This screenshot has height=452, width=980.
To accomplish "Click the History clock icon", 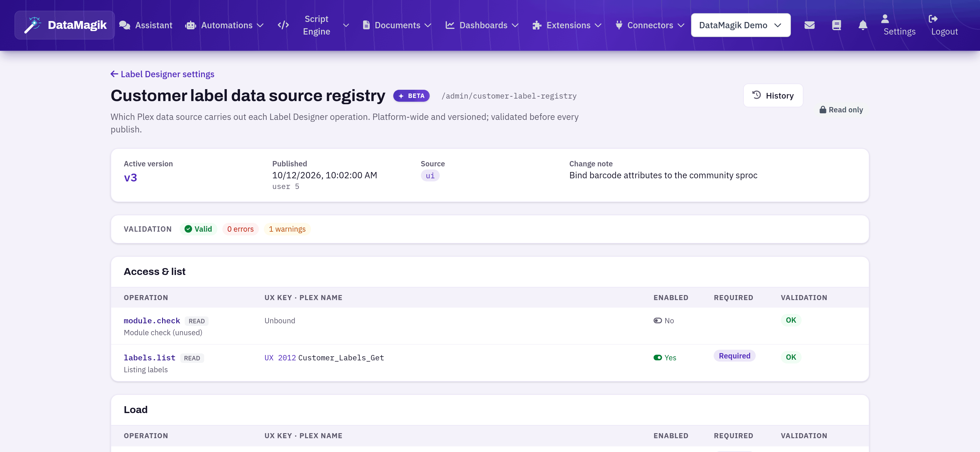I will tap(757, 95).
